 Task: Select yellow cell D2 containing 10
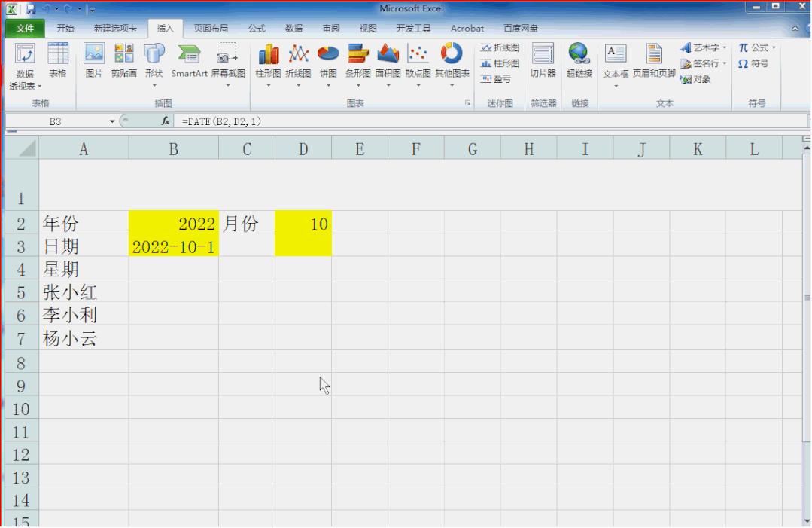303,223
